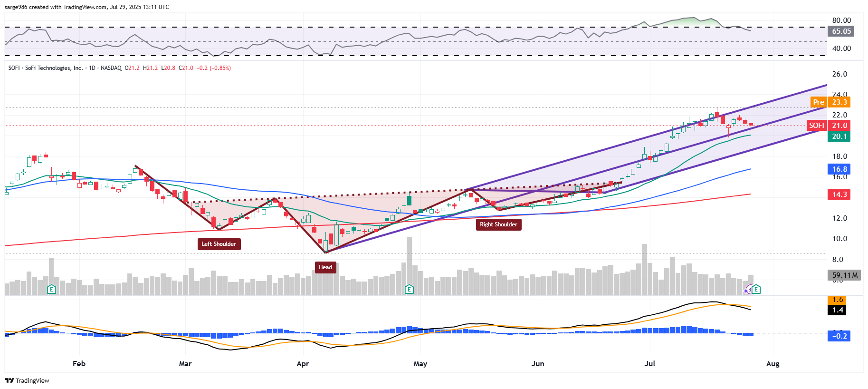Click the 59.11 M volume label
Viewport: 868px width, 389px height.
(x=844, y=275)
